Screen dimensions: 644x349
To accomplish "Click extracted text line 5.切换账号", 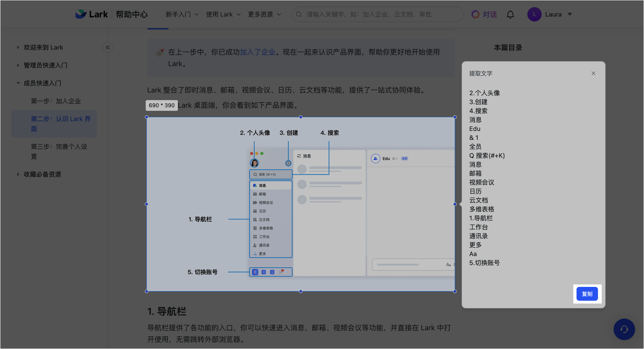I will [484, 263].
